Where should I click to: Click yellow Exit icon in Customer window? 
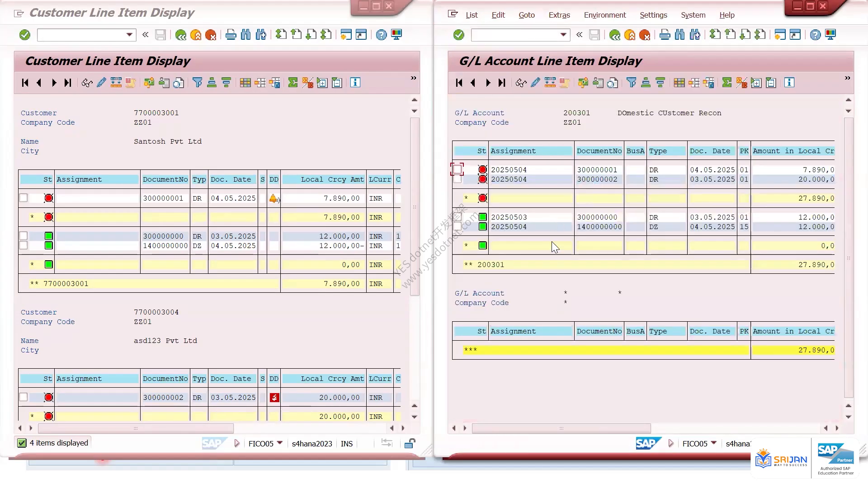[196, 35]
